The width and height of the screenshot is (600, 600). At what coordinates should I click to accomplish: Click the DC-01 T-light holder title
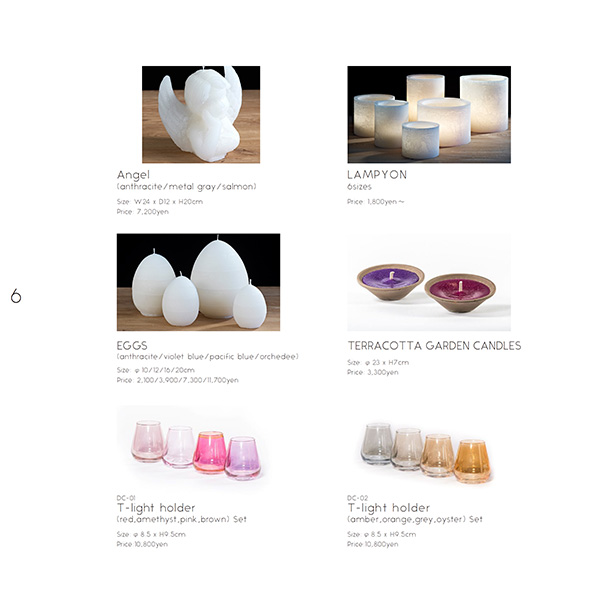[156, 508]
